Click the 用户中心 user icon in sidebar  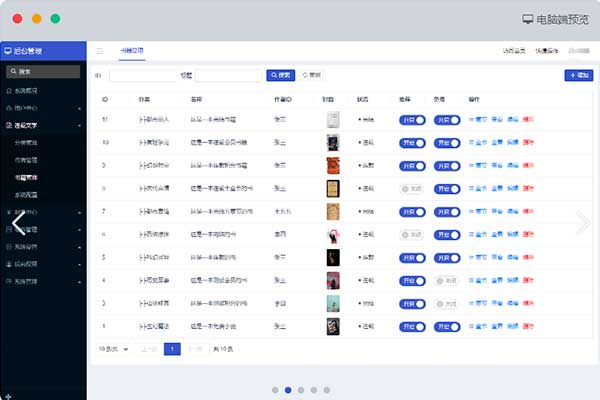9,108
